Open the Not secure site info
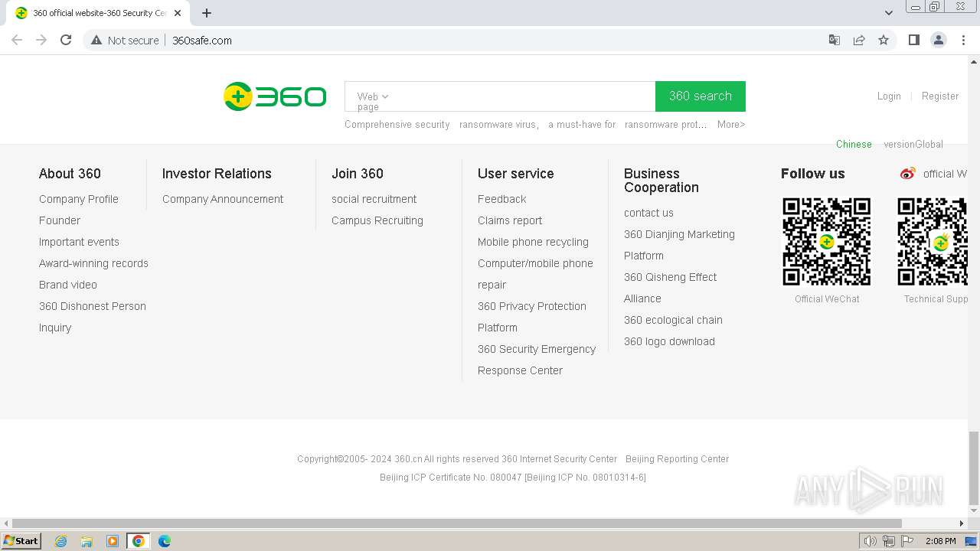The height and width of the screenshot is (551, 980). 125,40
